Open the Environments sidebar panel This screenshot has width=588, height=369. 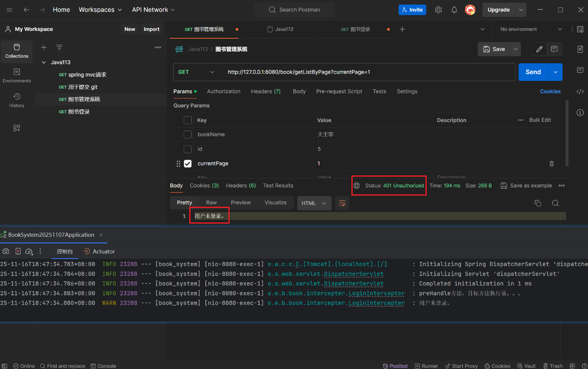point(17,76)
